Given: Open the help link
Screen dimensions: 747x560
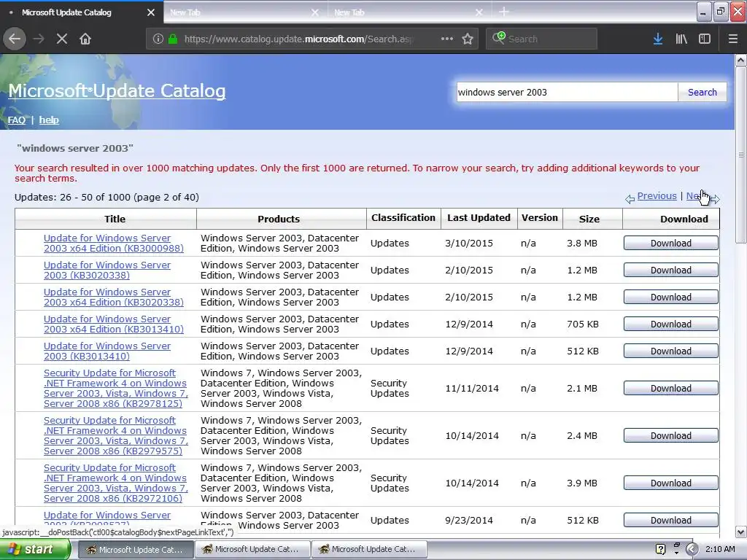Looking at the screenshot, I should [x=49, y=120].
